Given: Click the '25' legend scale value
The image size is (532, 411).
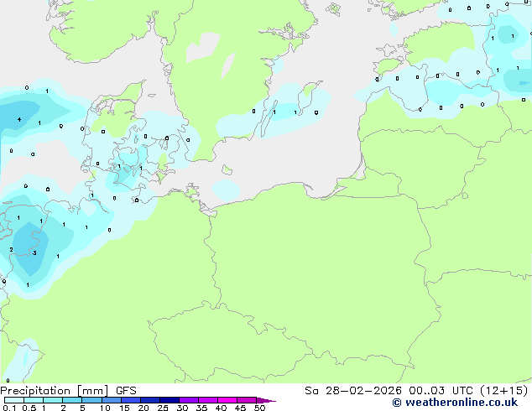Looking at the screenshot, I should point(163,408).
